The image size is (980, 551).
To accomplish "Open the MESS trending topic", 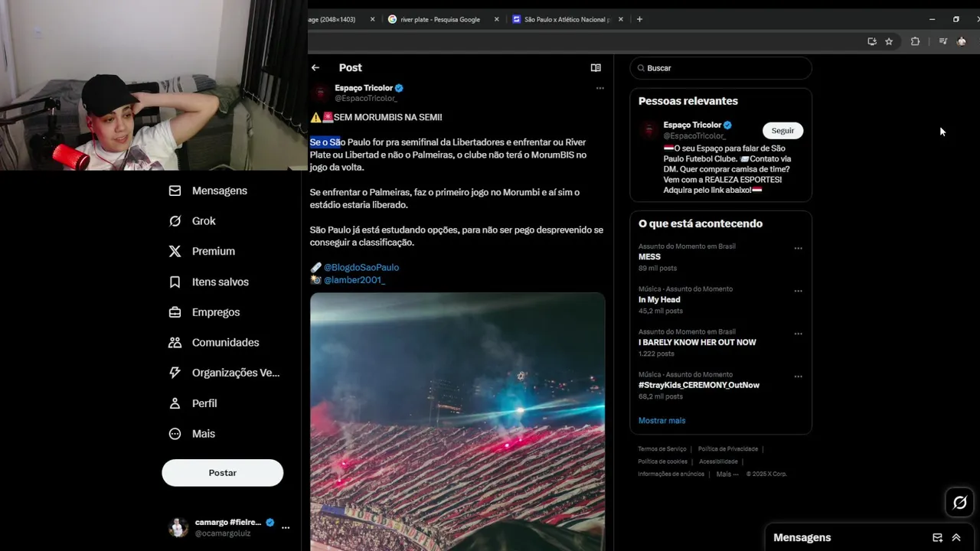I will tap(649, 257).
